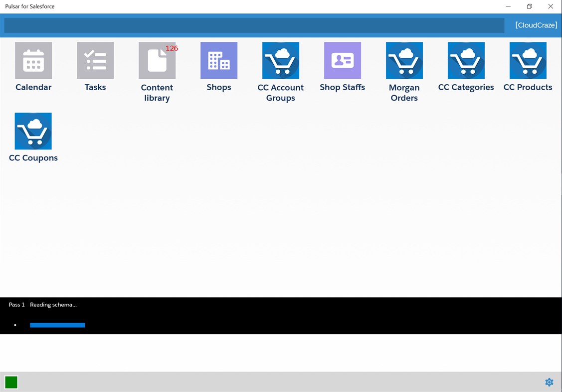The height and width of the screenshot is (392, 562).
Task: Click the Reading schema status text
Action: pos(53,304)
